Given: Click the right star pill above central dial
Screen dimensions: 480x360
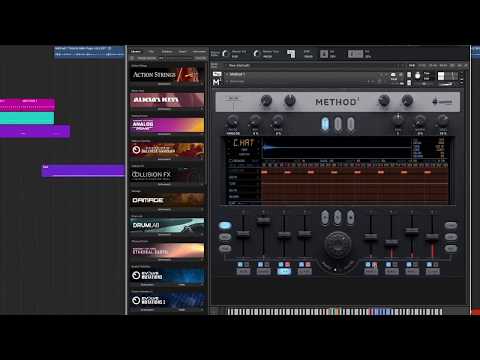Looking at the screenshot, I should point(350,217).
